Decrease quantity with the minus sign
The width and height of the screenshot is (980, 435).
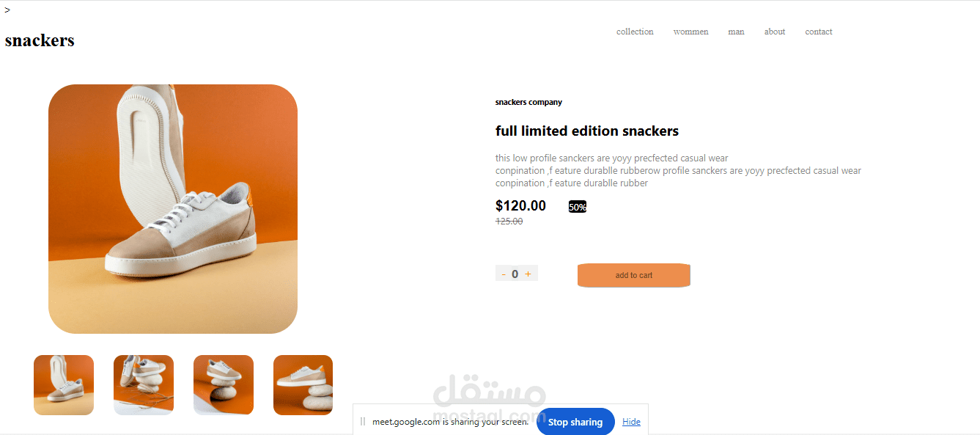tap(504, 274)
